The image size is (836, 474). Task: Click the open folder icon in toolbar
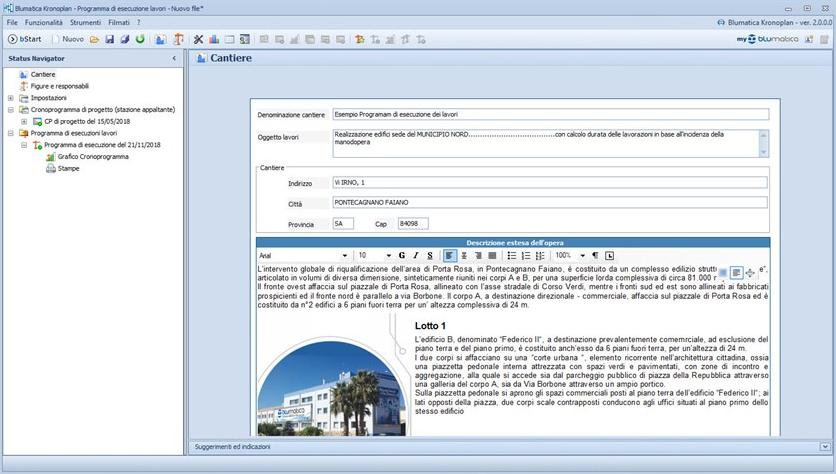94,39
